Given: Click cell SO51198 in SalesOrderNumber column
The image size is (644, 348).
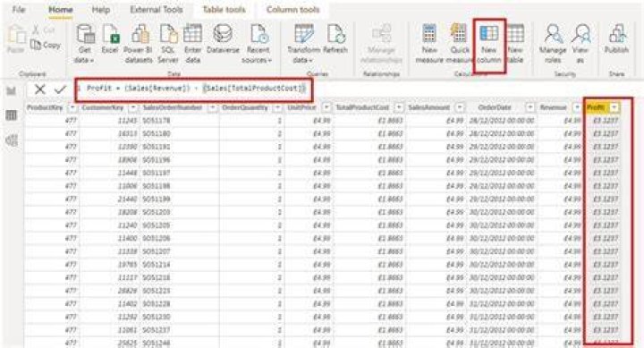Looking at the screenshot, I should (x=156, y=186).
